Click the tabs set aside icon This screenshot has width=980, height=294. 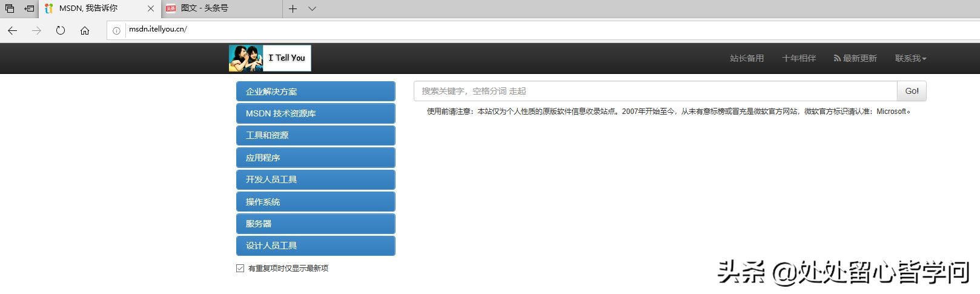[x=10, y=8]
